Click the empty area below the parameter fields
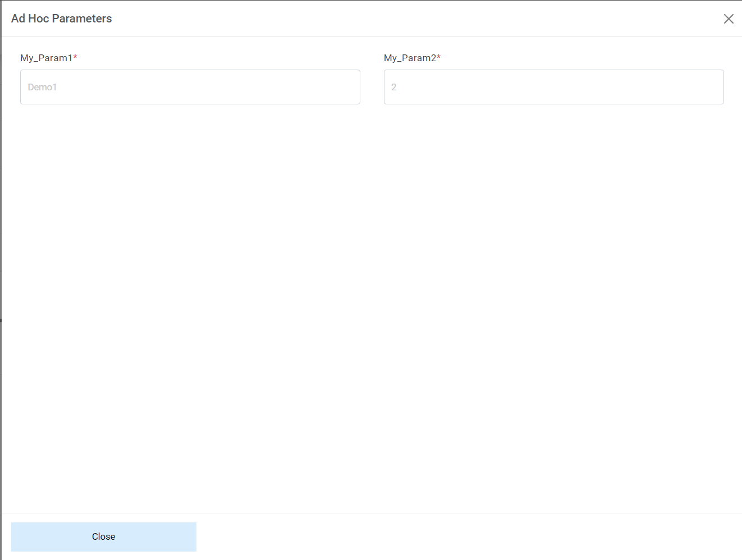Screen dimensions: 742x560 tap(370, 281)
